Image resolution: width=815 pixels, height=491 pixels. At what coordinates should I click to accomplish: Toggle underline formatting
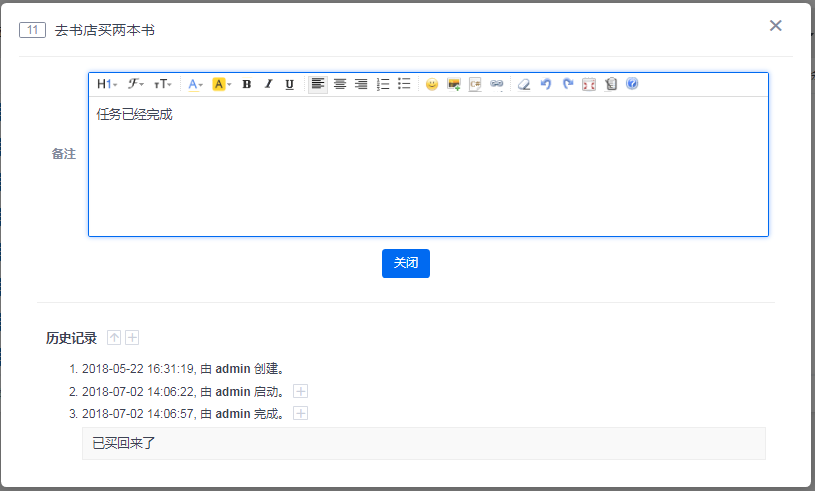pos(290,84)
